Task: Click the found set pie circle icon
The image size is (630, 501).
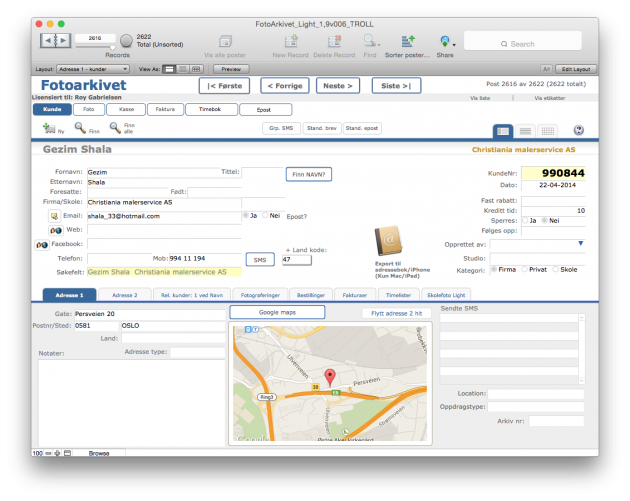Action: 126,41
